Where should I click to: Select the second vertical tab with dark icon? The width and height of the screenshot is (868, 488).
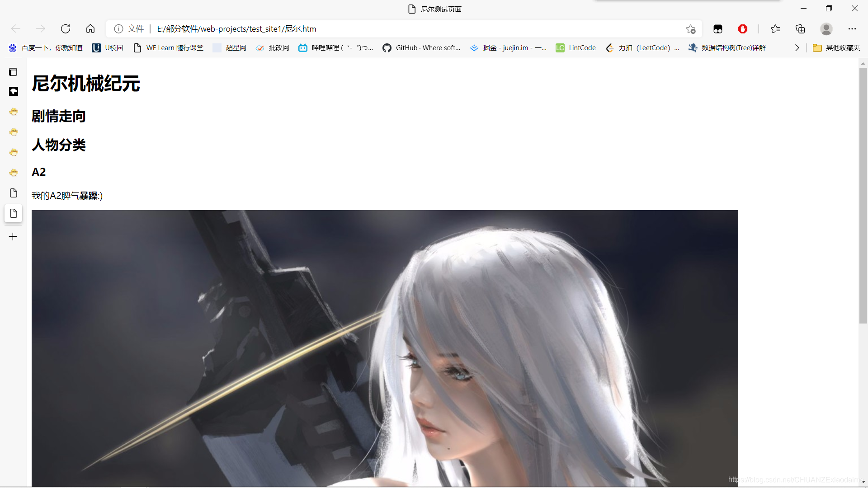14,92
